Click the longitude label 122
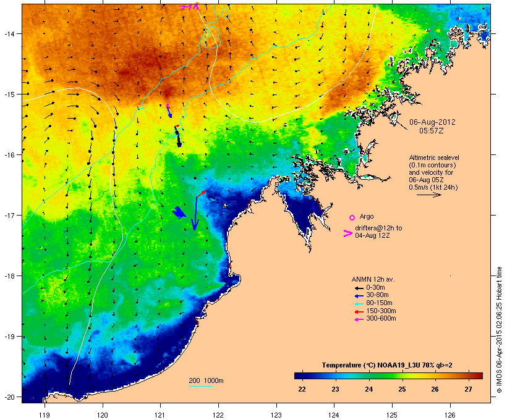The height and width of the screenshot is (420, 507). click(x=218, y=415)
